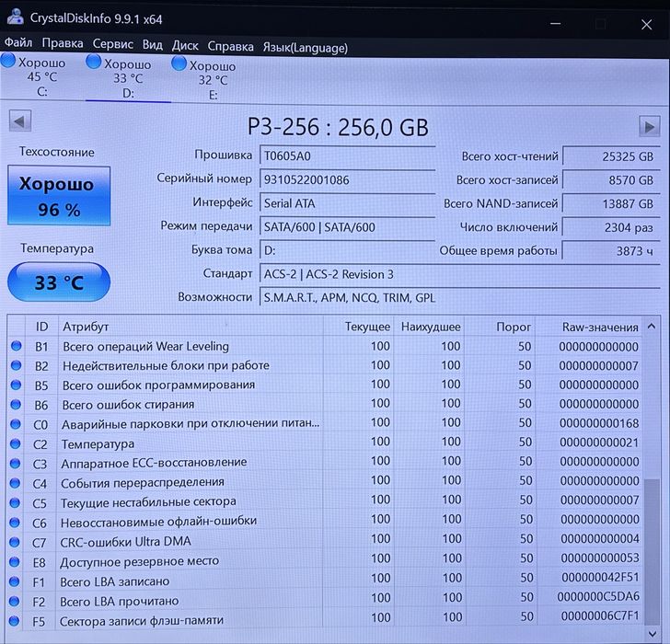Select attribute Всего операций Wear Leveling

pyautogui.click(x=145, y=346)
